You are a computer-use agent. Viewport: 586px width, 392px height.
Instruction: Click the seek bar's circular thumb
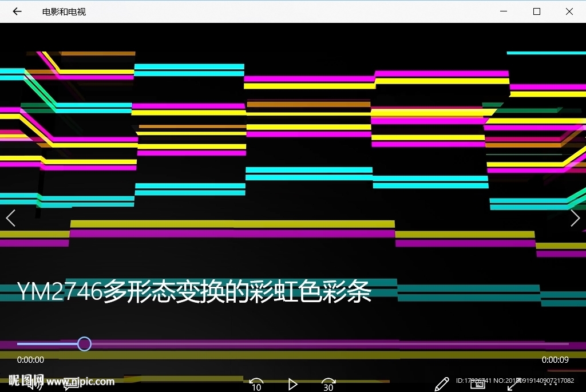(x=85, y=344)
